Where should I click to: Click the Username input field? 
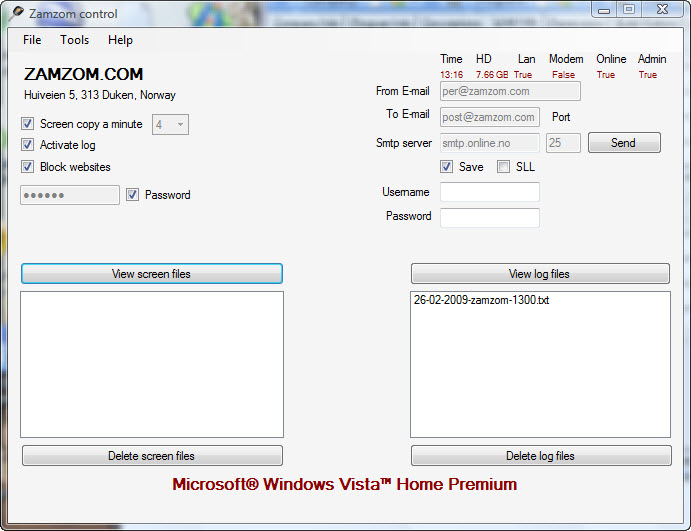tap(490, 192)
